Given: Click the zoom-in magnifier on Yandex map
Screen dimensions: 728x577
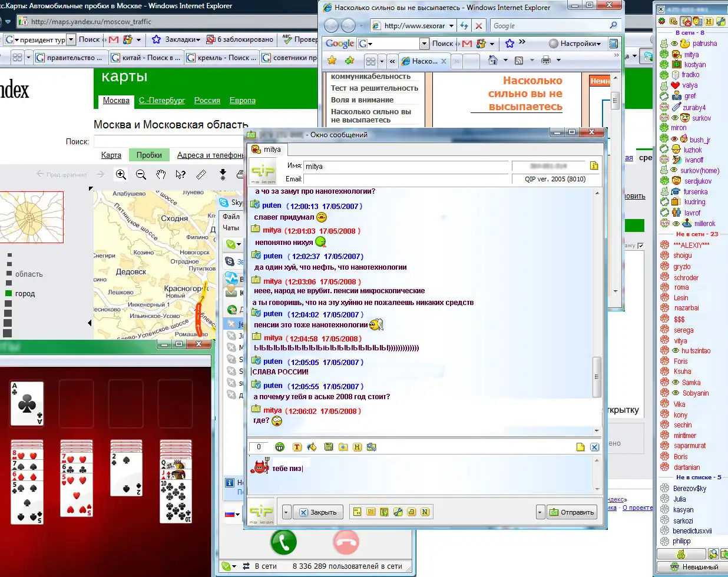Looking at the screenshot, I should tap(121, 174).
